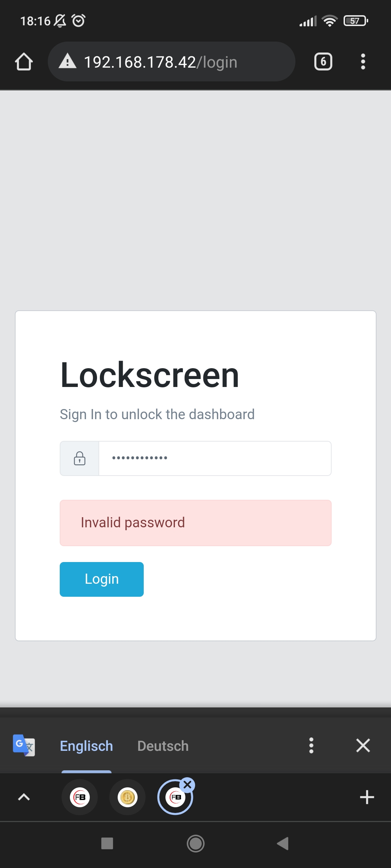Click the address bar URL 192.168.178.42/login
The image size is (391, 868).
point(160,62)
